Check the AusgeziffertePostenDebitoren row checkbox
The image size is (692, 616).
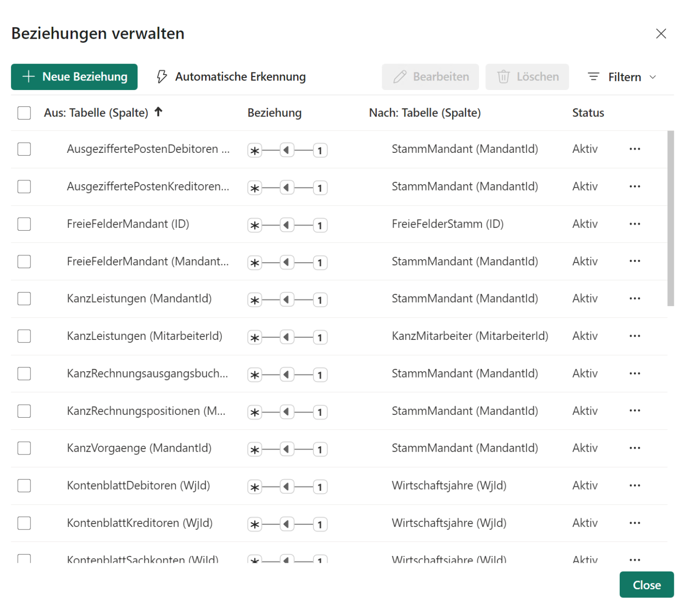pos(24,149)
